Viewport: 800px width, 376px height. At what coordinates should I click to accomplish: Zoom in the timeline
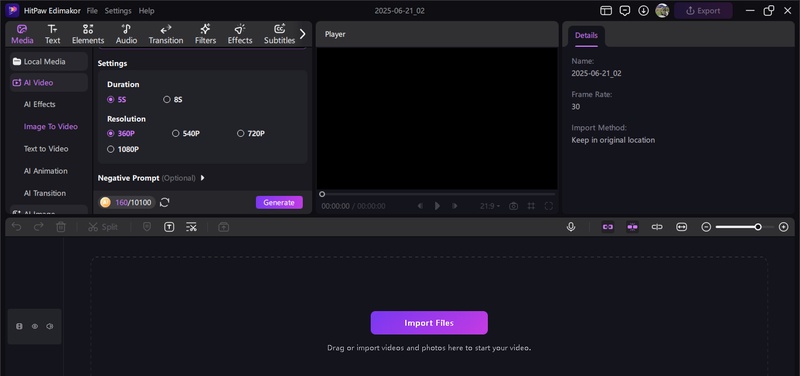tap(784, 227)
